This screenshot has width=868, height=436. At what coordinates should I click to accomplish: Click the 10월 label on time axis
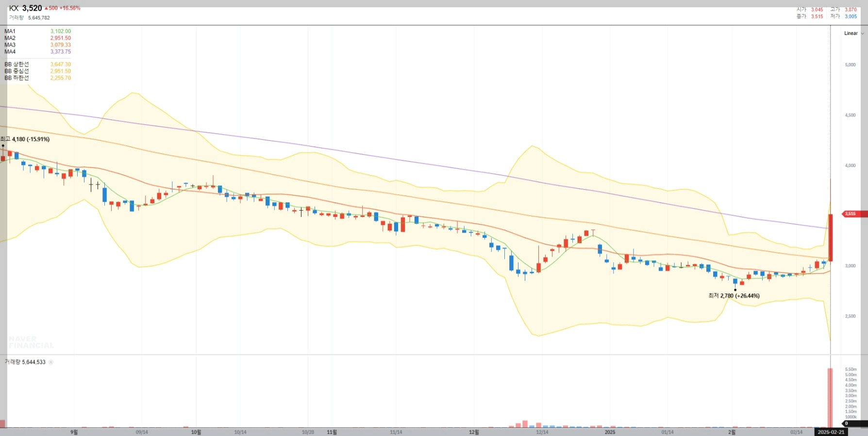point(196,432)
